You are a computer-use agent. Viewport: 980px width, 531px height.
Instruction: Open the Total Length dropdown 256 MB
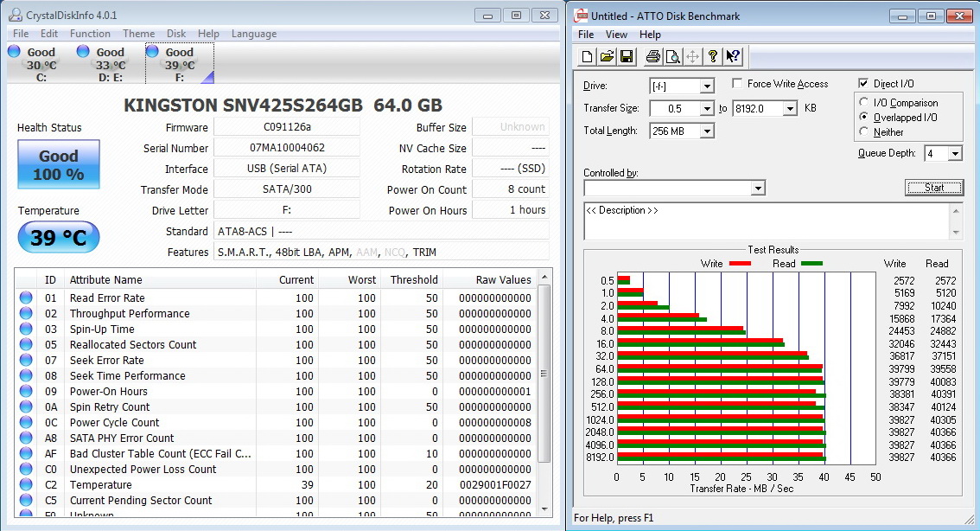click(x=707, y=131)
